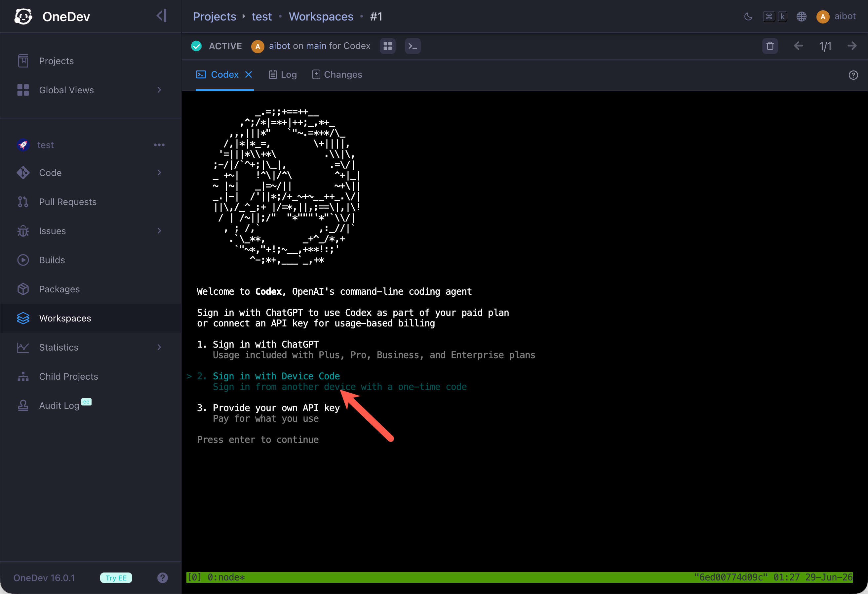Switch to the Log tab
Image resolution: width=868 pixels, height=594 pixels.
click(x=283, y=75)
